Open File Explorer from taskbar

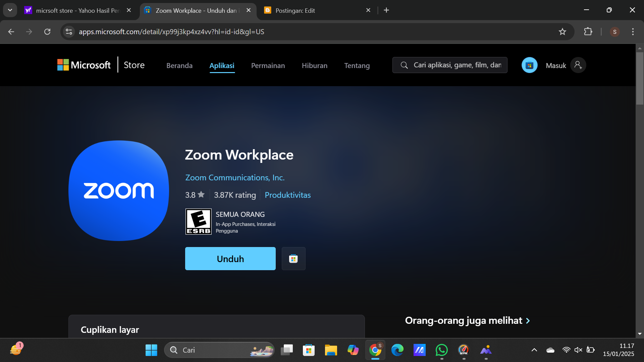(331, 350)
